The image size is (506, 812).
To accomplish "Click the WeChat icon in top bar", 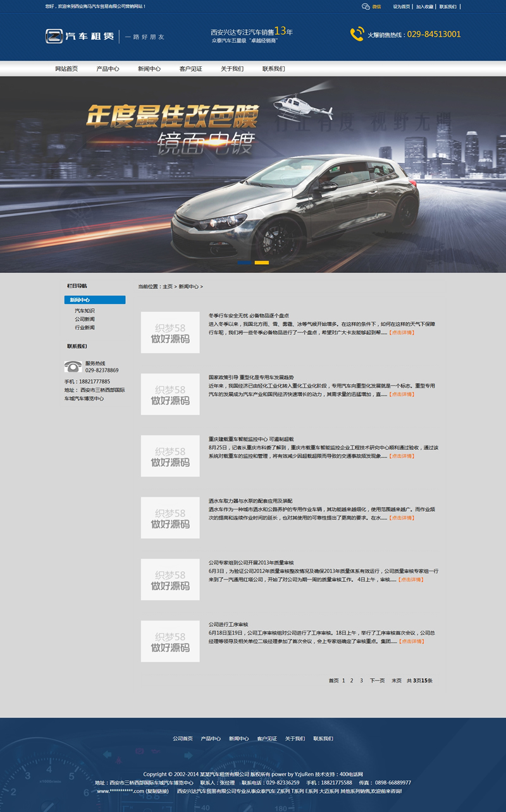I will click(366, 6).
